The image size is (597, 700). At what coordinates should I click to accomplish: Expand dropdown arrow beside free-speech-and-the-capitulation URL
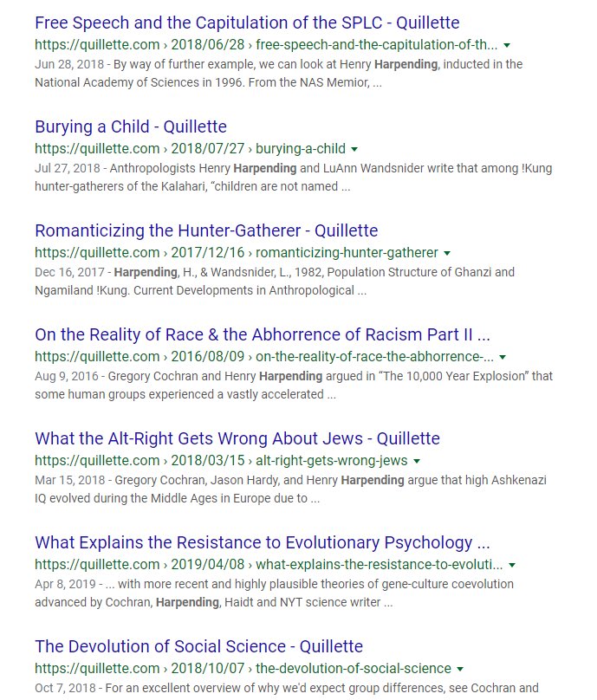coord(507,45)
